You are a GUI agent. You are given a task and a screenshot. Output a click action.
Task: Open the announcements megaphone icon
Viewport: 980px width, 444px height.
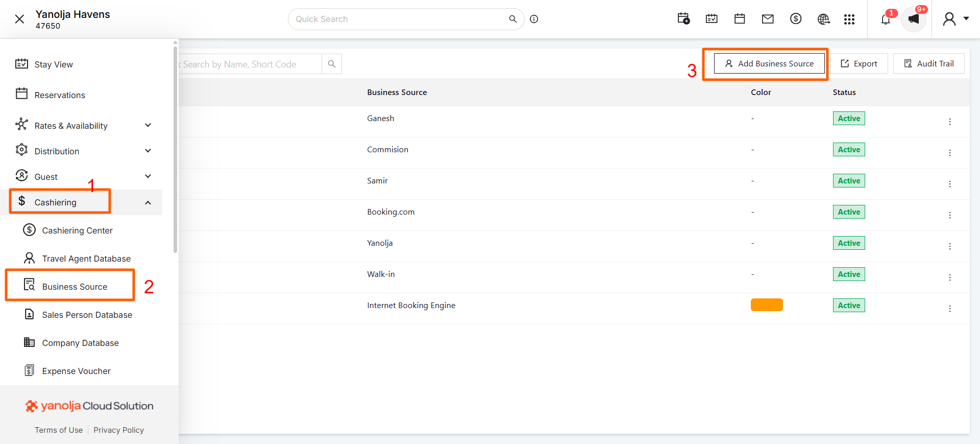(x=914, y=19)
